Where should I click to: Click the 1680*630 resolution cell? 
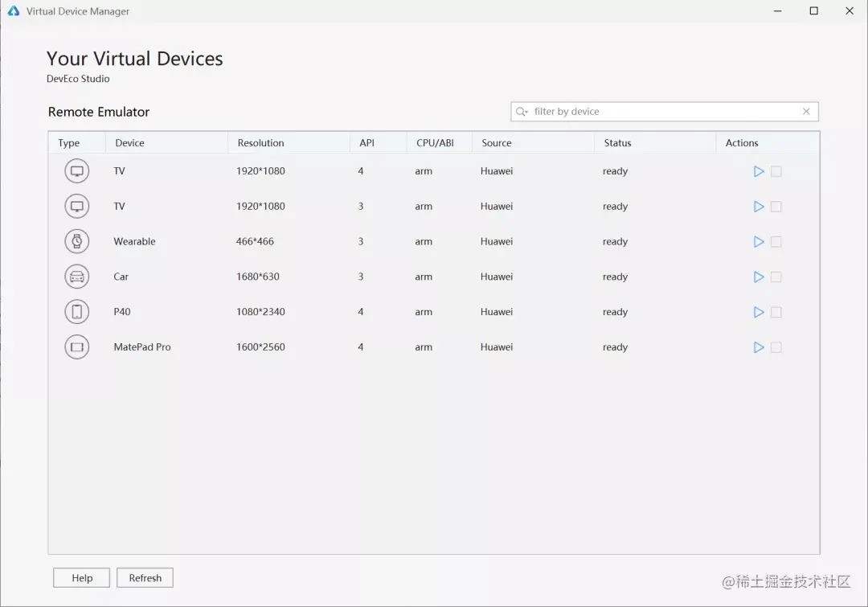[257, 277]
